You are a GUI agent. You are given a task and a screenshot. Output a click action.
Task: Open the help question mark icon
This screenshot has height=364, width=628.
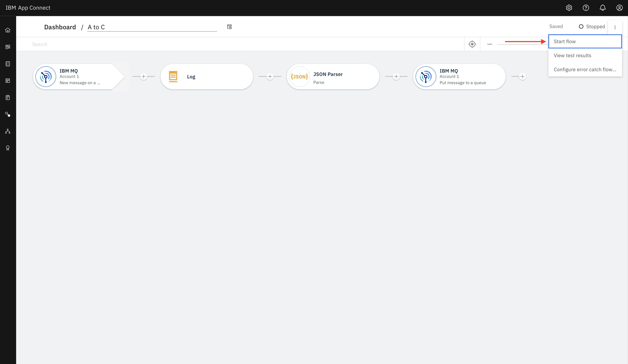[x=586, y=8]
